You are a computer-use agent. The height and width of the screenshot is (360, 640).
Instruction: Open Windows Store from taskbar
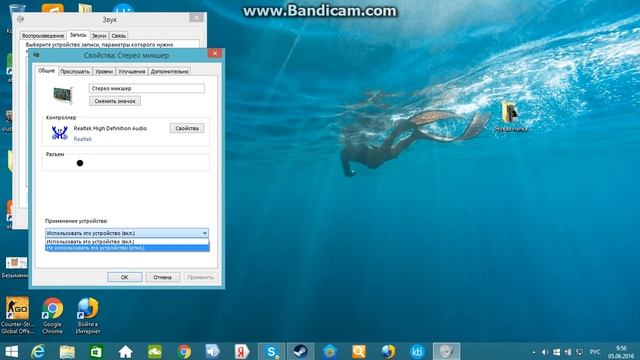(x=96, y=352)
